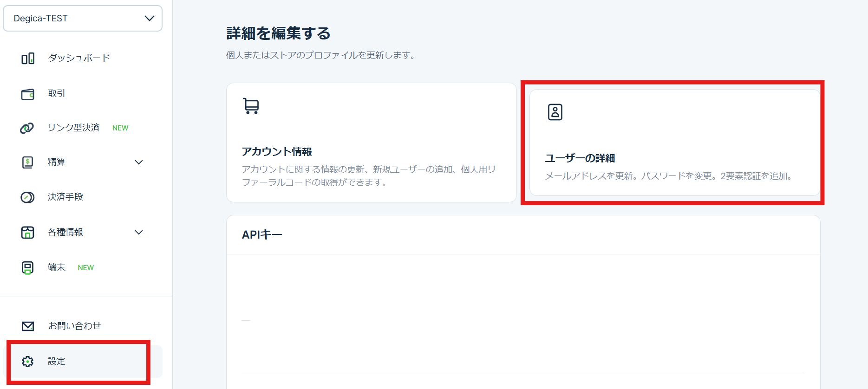This screenshot has width=868, height=389.
Task: Click the 決済手段 round icon
Action: (x=27, y=197)
